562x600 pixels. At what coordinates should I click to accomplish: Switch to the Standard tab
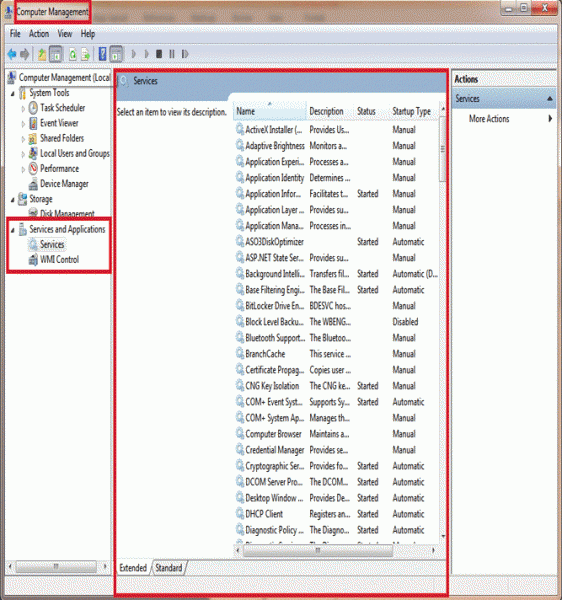click(169, 567)
